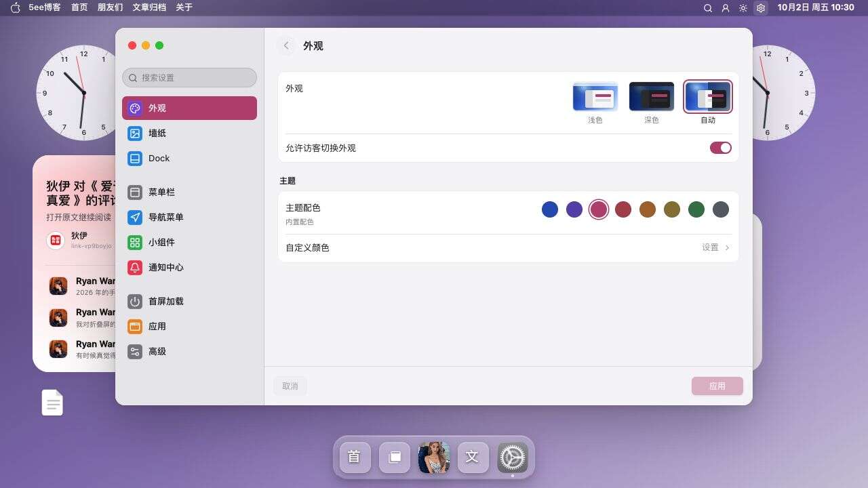Open 文章归档 in the menu bar
The width and height of the screenshot is (868, 488).
coord(149,7)
